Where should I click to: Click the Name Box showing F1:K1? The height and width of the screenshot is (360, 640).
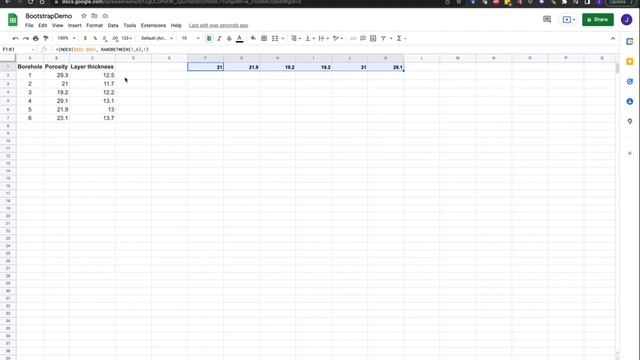click(18, 49)
